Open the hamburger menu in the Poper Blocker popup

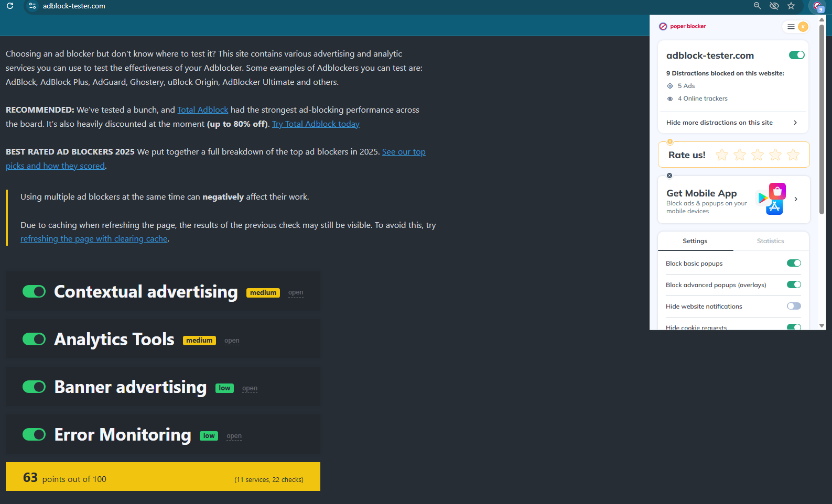click(791, 27)
